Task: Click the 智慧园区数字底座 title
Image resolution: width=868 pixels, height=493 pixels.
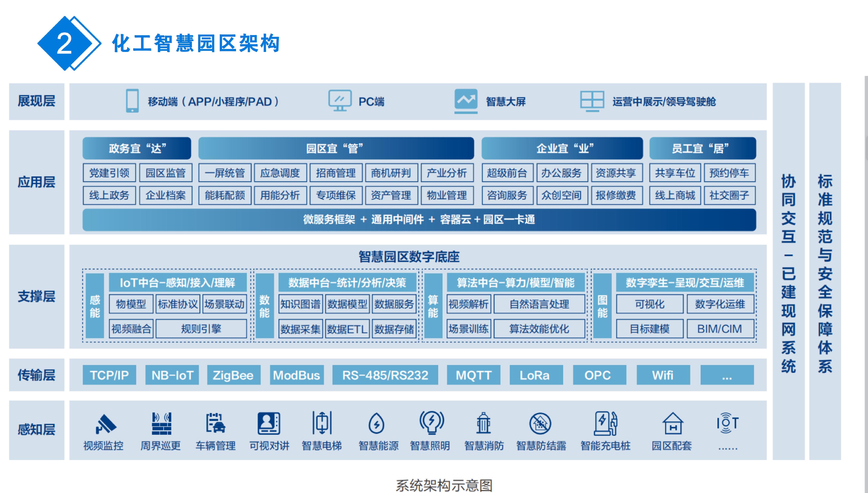Action: [409, 257]
